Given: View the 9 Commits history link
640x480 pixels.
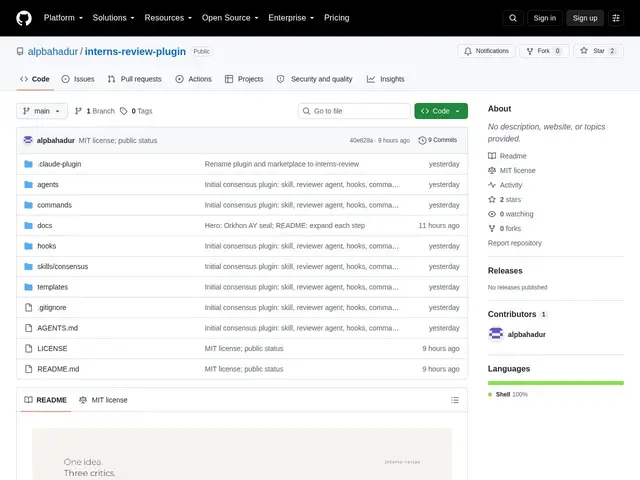Looking at the screenshot, I should (x=438, y=140).
